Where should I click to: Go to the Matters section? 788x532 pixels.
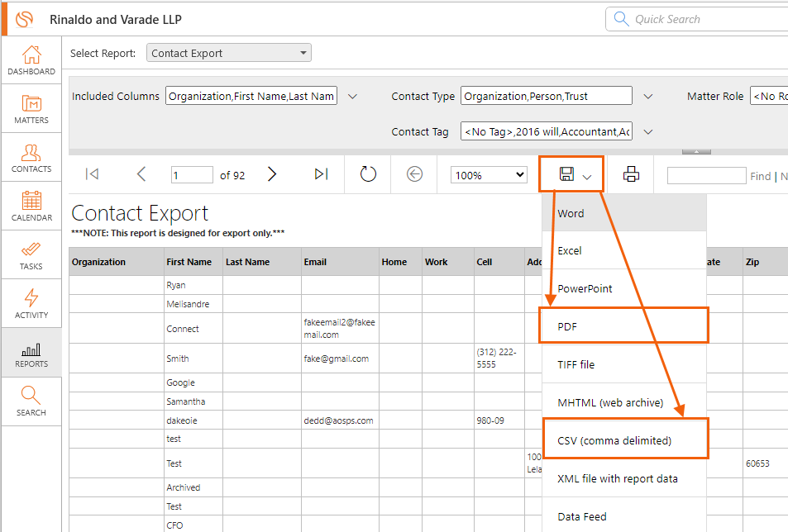click(x=31, y=109)
